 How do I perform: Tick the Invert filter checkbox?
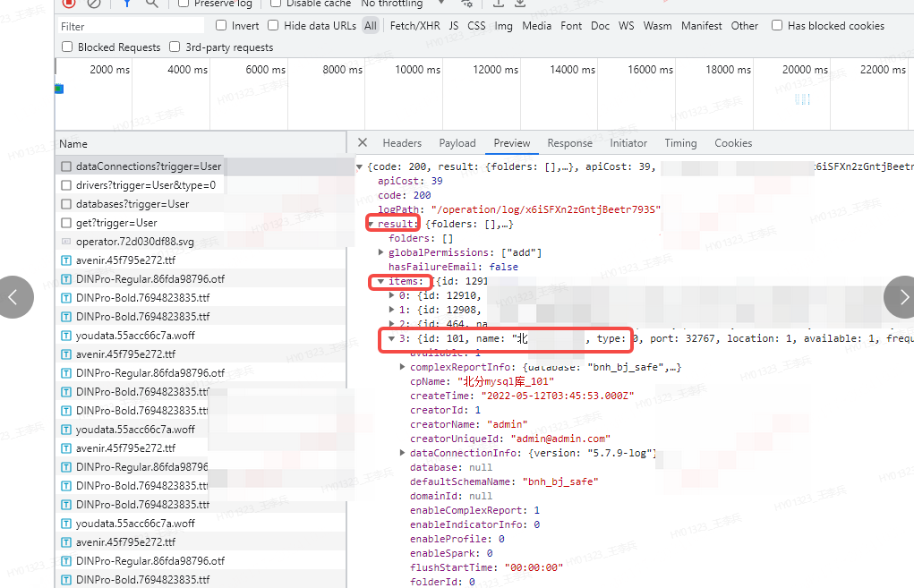click(221, 25)
